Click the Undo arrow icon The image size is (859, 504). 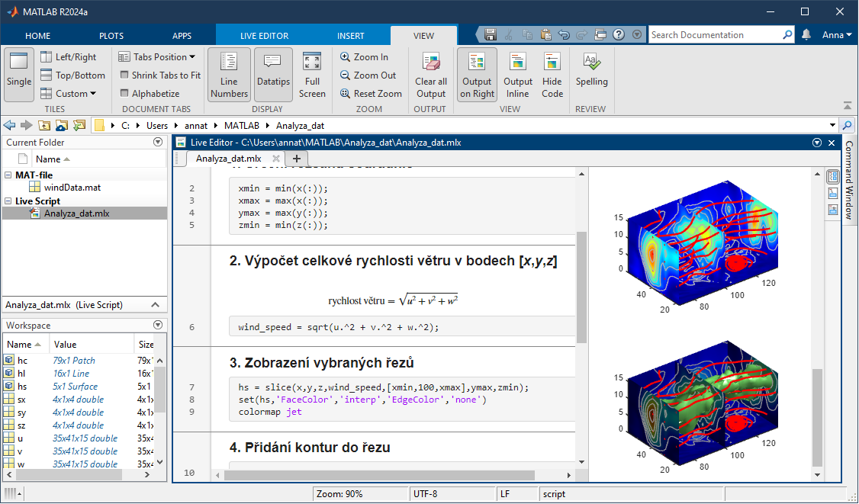(x=564, y=34)
